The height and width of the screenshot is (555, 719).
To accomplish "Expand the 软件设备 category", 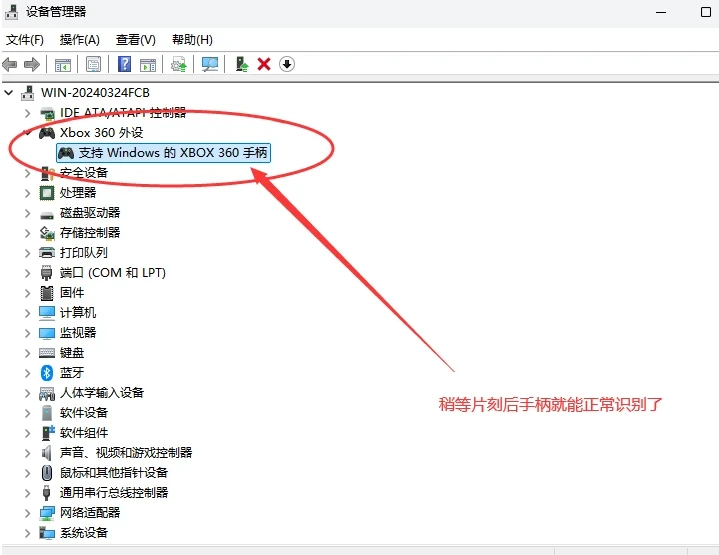I will tap(28, 413).
